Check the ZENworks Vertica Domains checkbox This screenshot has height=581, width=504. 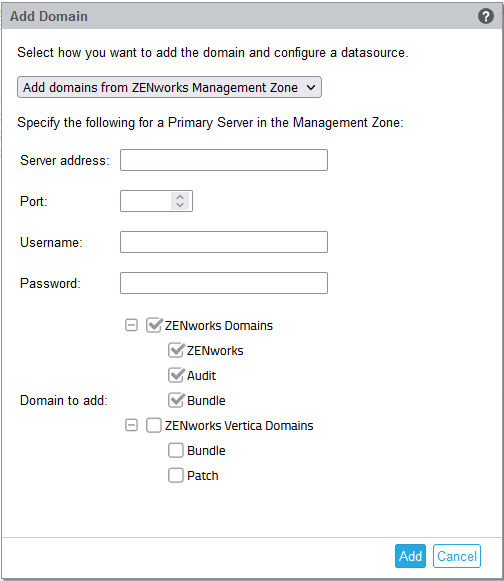click(x=153, y=425)
